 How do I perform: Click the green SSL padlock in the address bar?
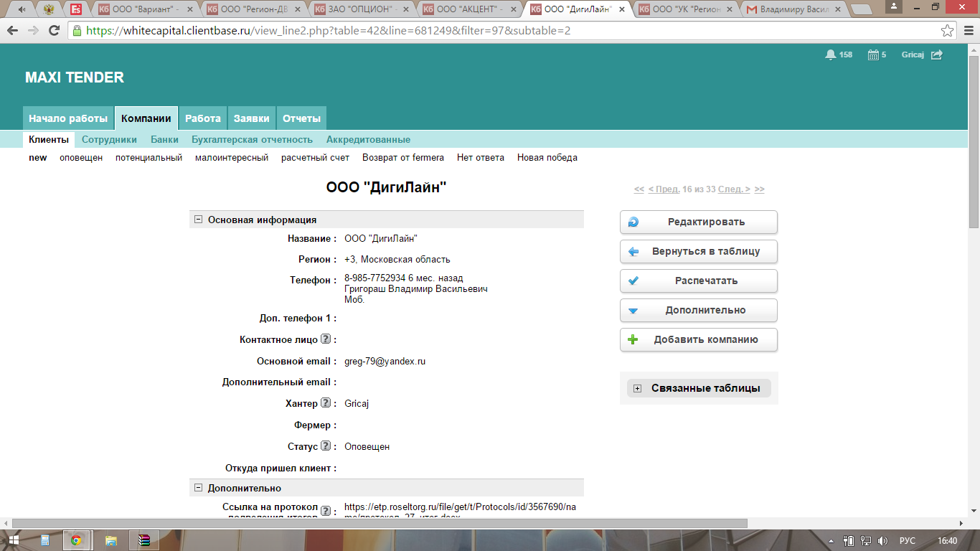(x=77, y=31)
